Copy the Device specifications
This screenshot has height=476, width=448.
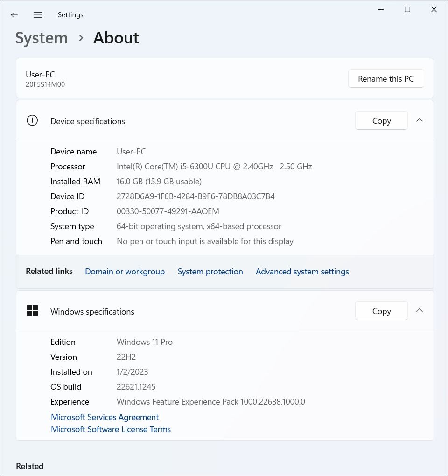coord(382,120)
